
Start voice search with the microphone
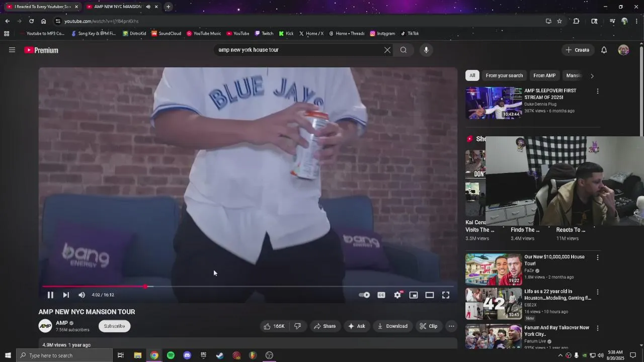[426, 50]
